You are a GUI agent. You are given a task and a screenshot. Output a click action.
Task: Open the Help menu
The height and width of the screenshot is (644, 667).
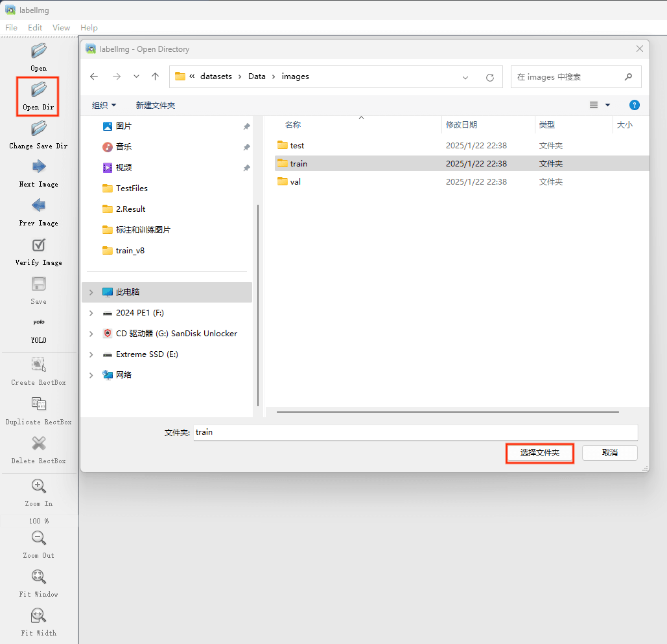[x=89, y=28]
